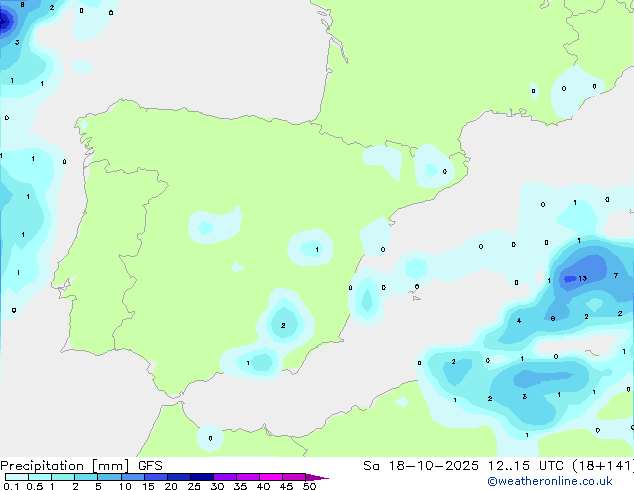The image size is (634, 490).
Task: Select the 5–10 mm legend swatch
Action: [109, 477]
